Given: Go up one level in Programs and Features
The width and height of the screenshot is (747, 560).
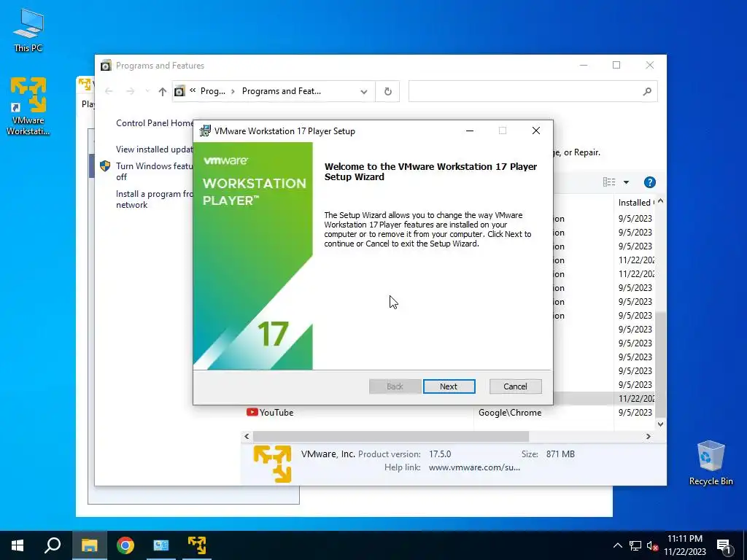Looking at the screenshot, I should pos(163,91).
